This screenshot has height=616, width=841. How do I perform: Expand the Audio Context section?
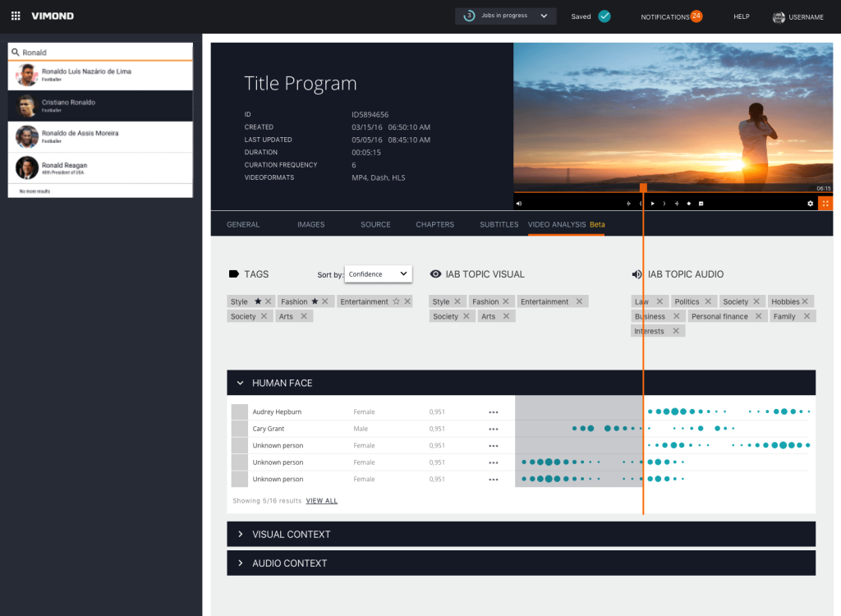(x=241, y=563)
